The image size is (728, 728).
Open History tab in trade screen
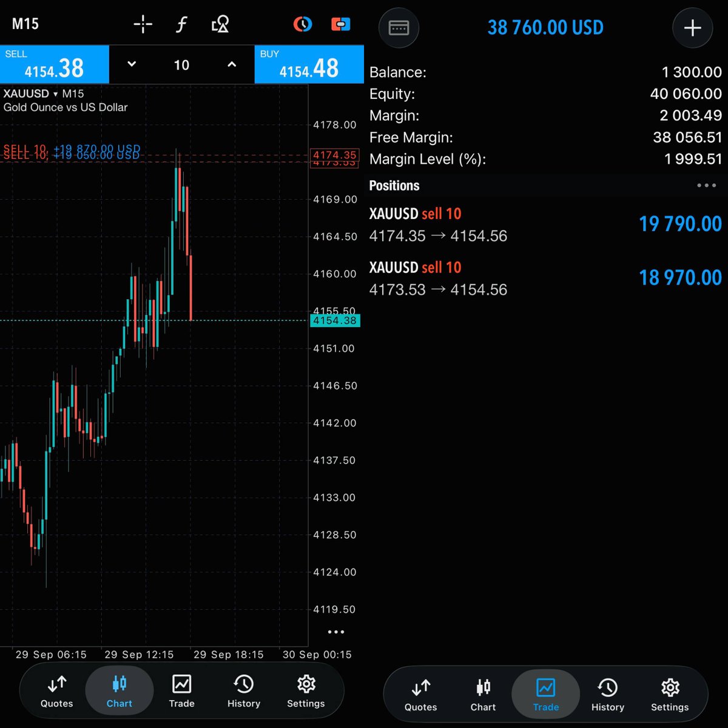pyautogui.click(x=607, y=696)
